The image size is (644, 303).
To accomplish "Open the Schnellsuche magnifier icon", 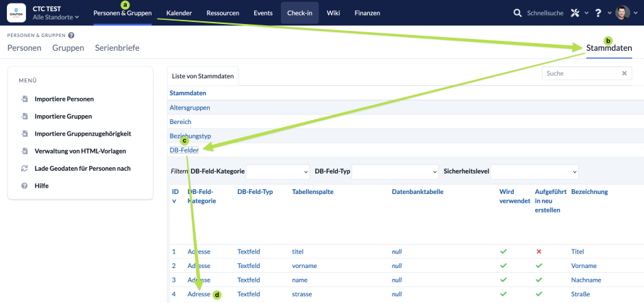I will pyautogui.click(x=517, y=13).
